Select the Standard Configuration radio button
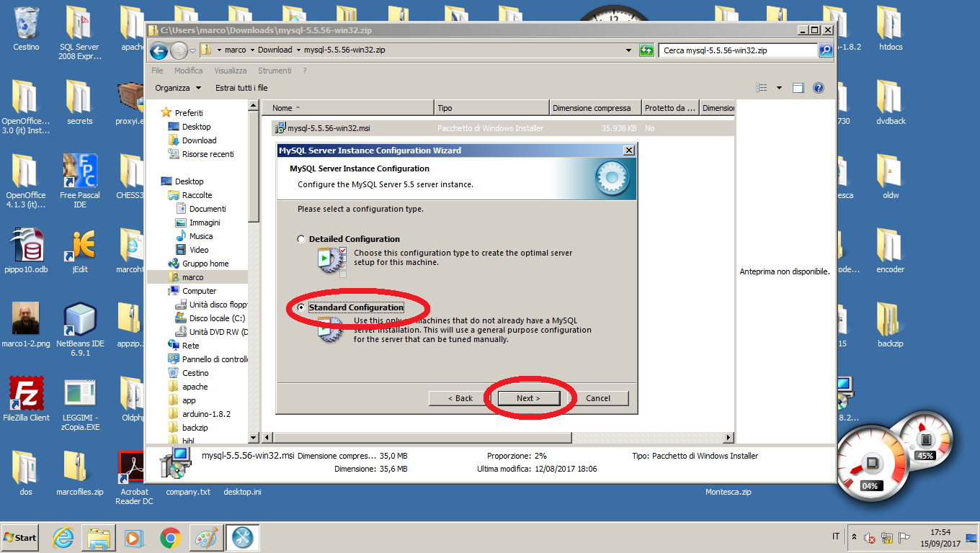 point(301,308)
